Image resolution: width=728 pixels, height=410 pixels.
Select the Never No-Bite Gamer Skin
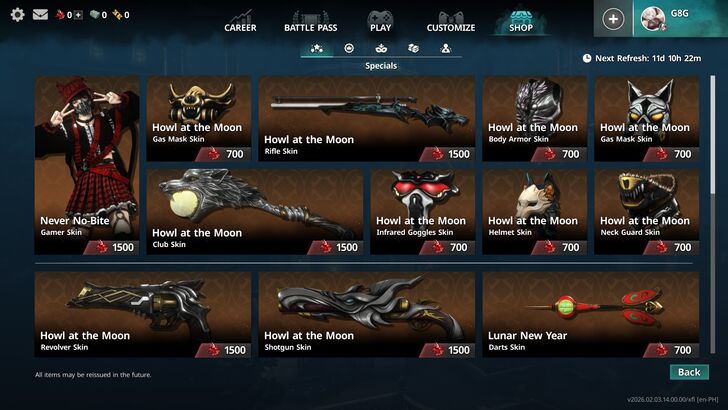87,165
